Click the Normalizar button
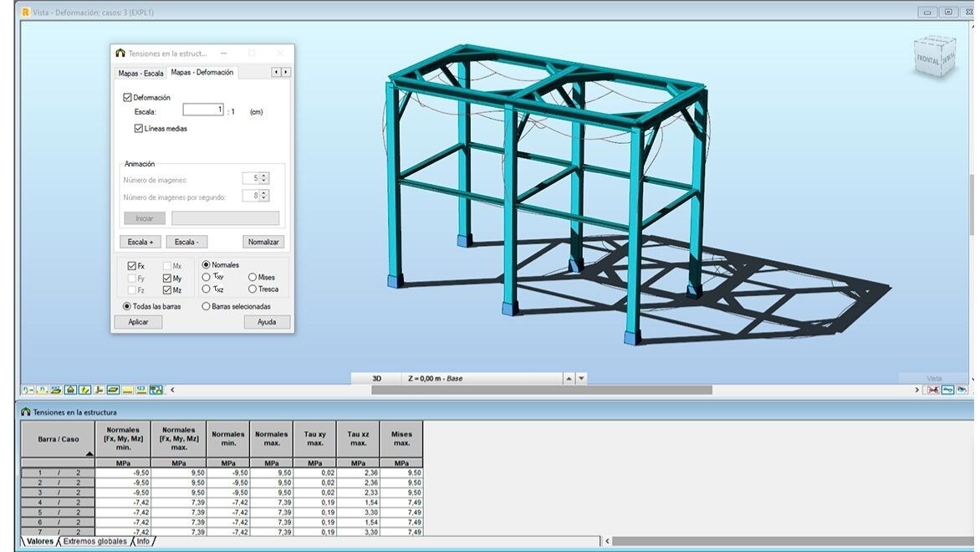The width and height of the screenshot is (980, 552). [263, 242]
